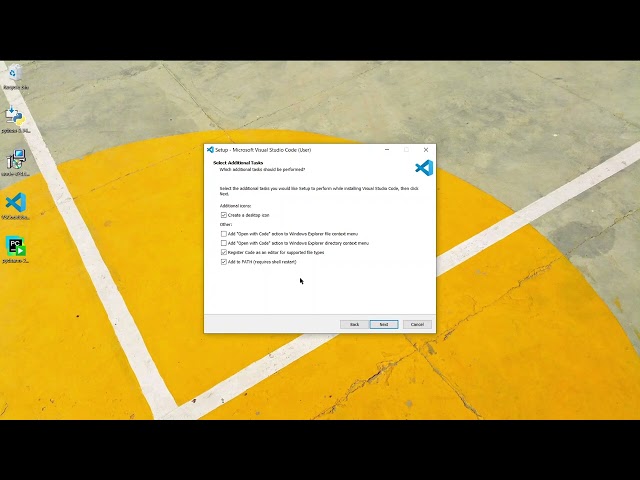The height and width of the screenshot is (480, 640).
Task: Cancel the Visual Studio Code setup
Action: 417,324
